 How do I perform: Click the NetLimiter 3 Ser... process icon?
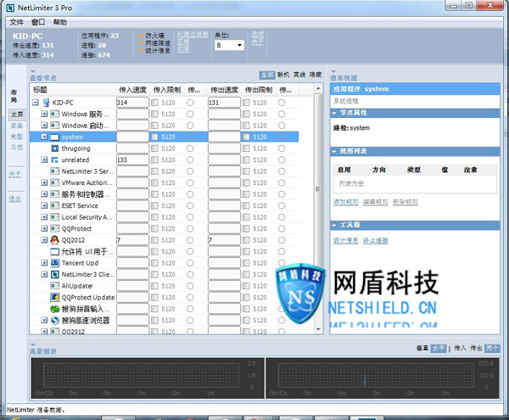click(x=55, y=171)
